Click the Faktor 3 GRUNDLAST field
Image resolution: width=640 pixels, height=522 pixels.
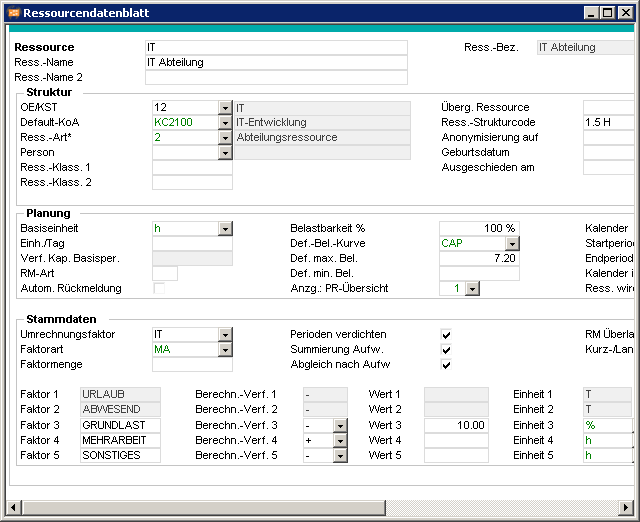click(120, 425)
